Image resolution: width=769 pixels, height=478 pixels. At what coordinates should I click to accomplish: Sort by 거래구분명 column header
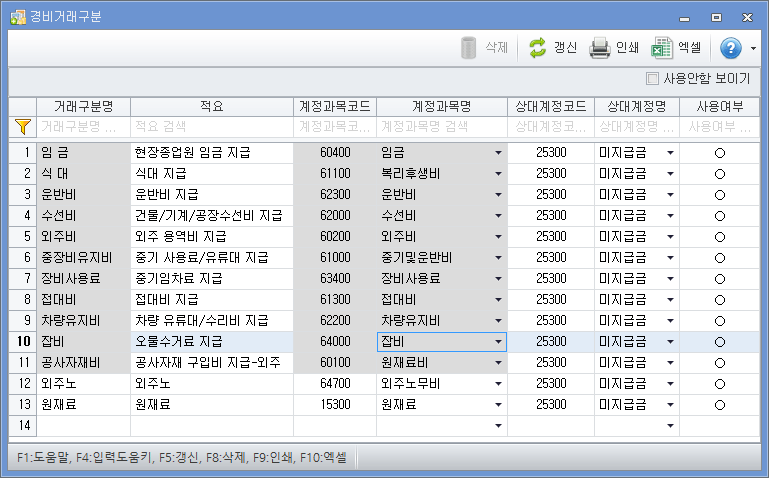(x=83, y=106)
